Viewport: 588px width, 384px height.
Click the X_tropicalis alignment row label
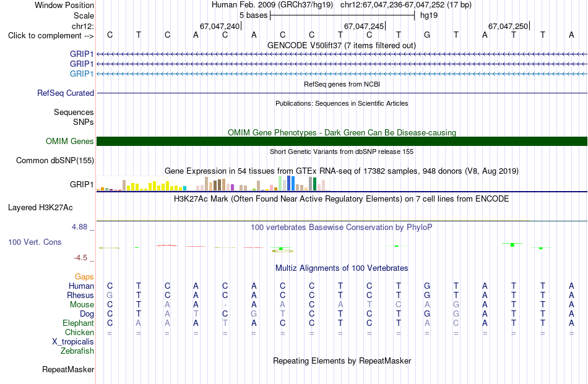tap(73, 342)
